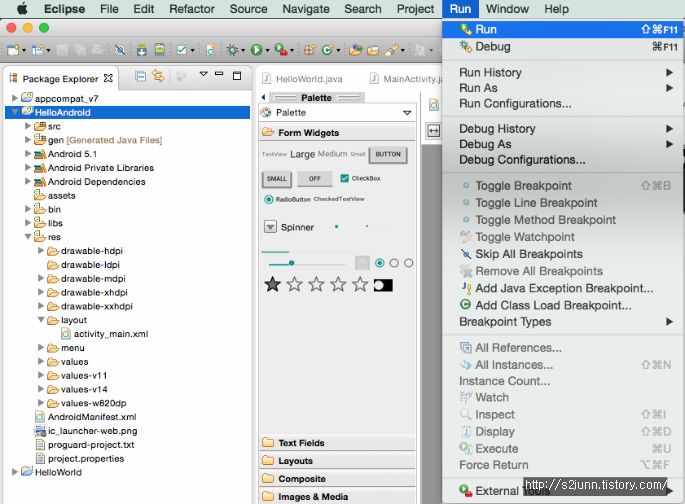Click the Switch widget in the palette
The height and width of the screenshot is (504, 685).
point(383,286)
